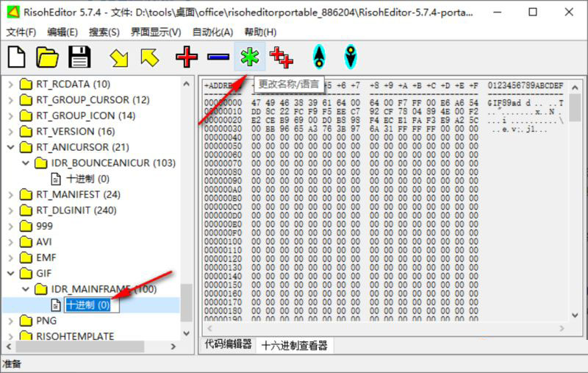Collapse the GIF node
This screenshot has width=588, height=373.
[x=10, y=273]
